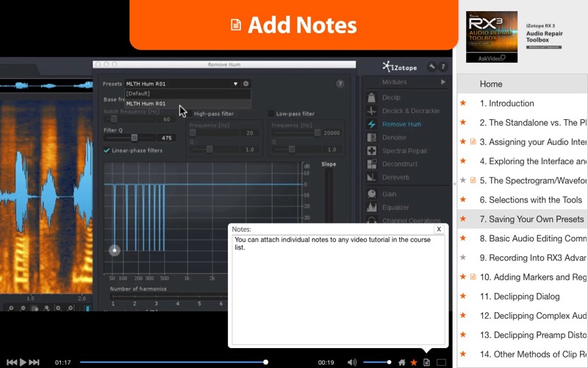Viewport: 588px width, 368px height.
Task: Click the hum notch graph handle dot
Action: tap(115, 250)
